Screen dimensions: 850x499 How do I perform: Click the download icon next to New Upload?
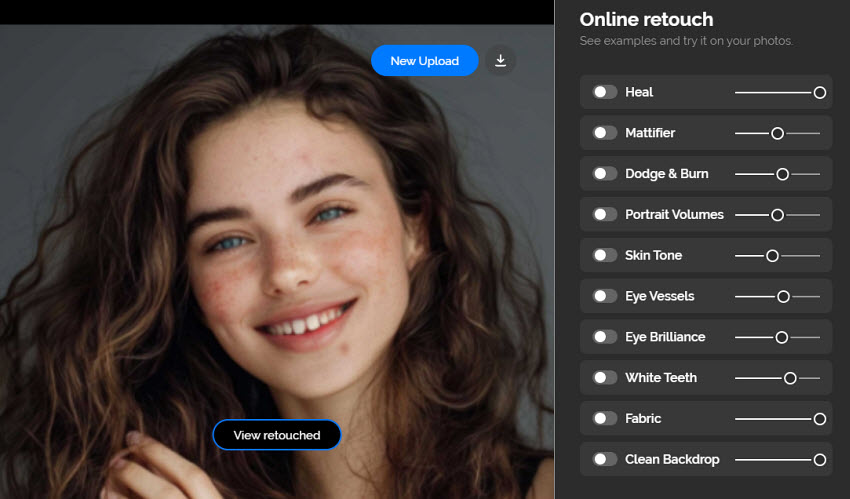coord(500,61)
